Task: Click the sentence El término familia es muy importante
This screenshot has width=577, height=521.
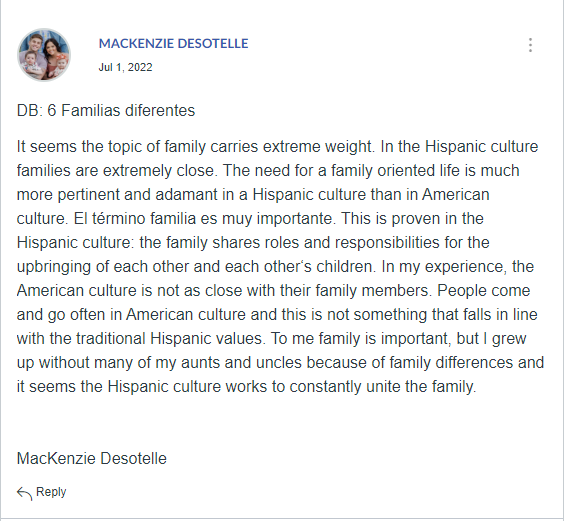Action: pos(205,219)
